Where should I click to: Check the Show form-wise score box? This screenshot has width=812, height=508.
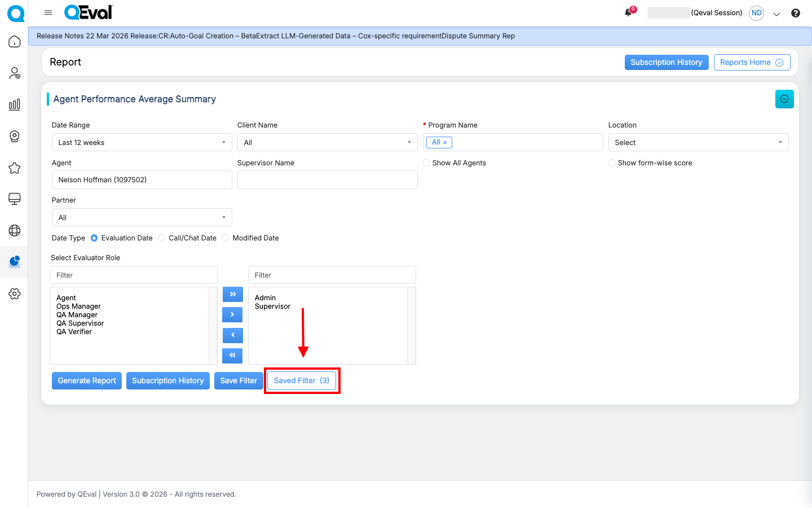click(612, 163)
